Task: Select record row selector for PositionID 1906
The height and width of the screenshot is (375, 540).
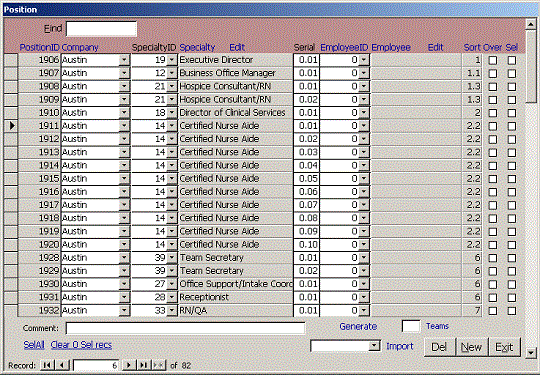Action: pos(11,60)
